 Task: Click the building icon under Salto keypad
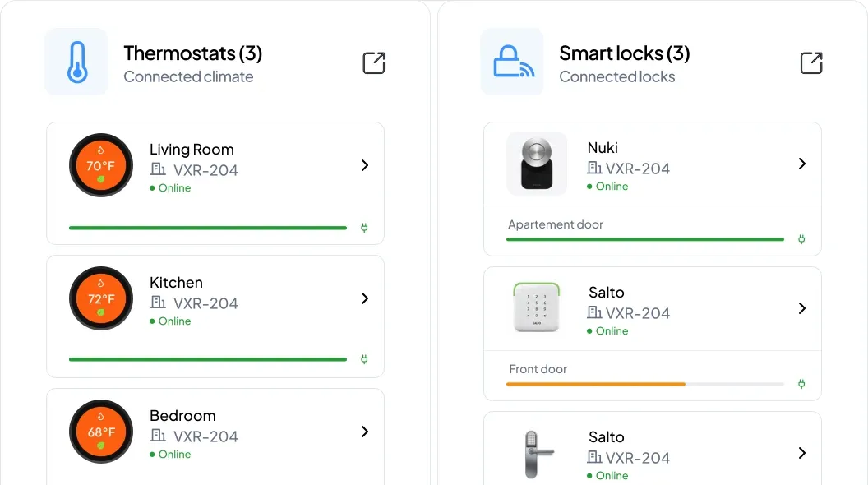(594, 313)
